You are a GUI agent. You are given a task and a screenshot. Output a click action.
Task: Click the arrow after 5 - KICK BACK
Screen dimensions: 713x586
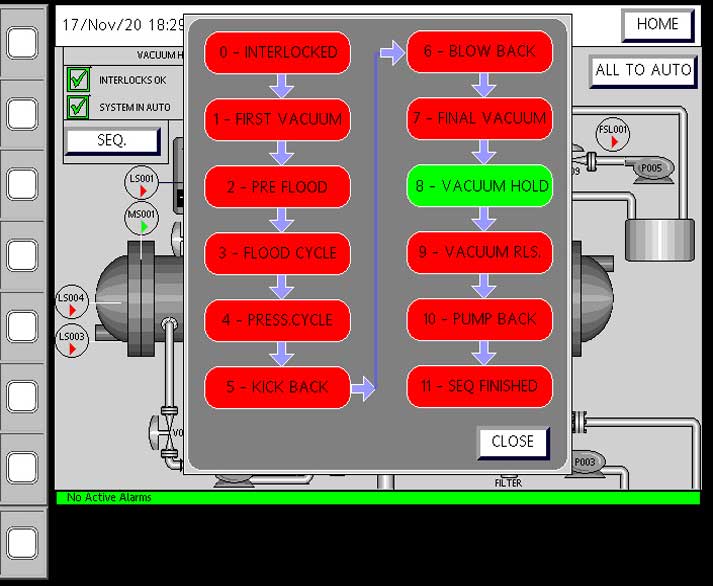(x=363, y=388)
